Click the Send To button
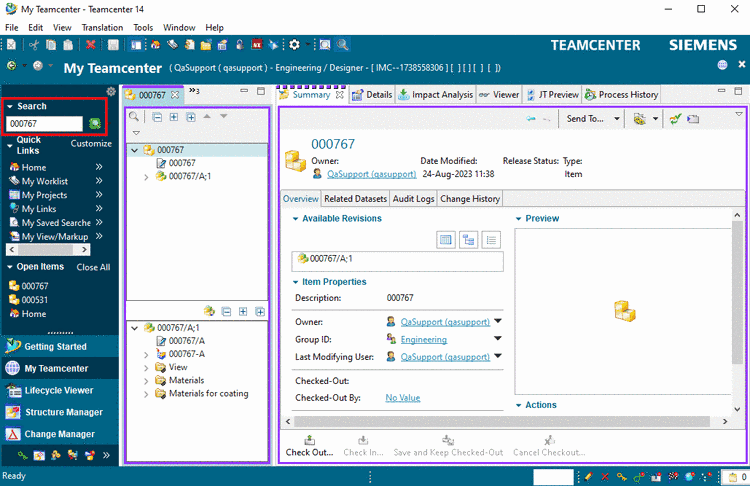Screen dimensions: 750x486 pos(585,119)
